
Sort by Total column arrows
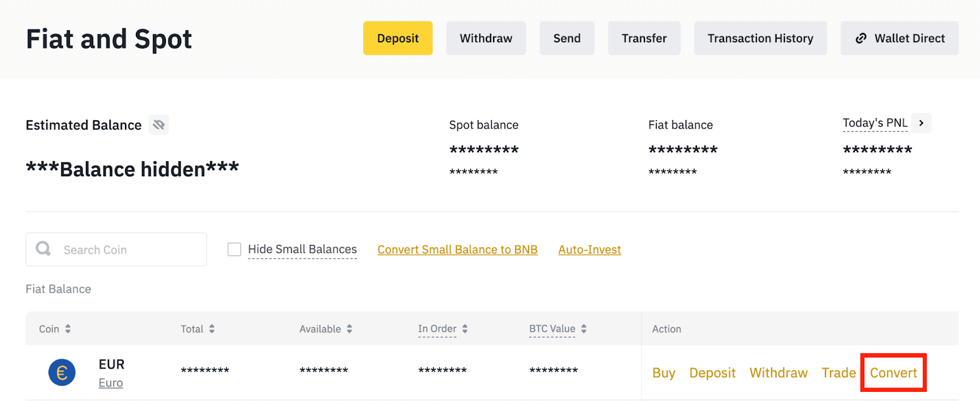[x=212, y=329]
